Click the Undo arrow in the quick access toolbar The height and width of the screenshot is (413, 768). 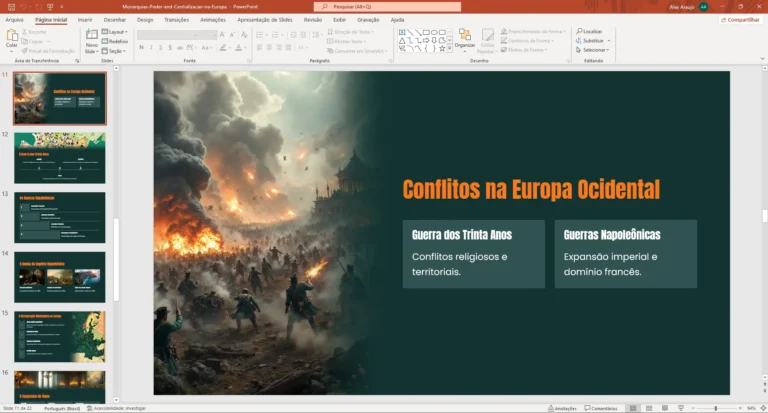(23, 7)
